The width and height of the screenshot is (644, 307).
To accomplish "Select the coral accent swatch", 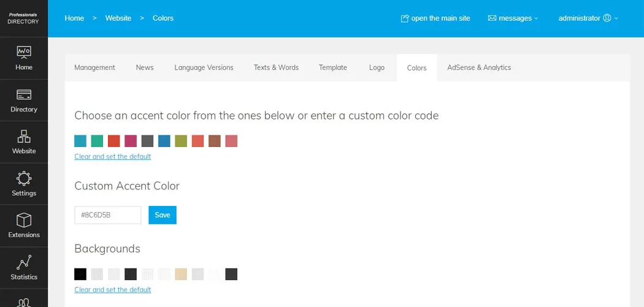I will 197,141.
